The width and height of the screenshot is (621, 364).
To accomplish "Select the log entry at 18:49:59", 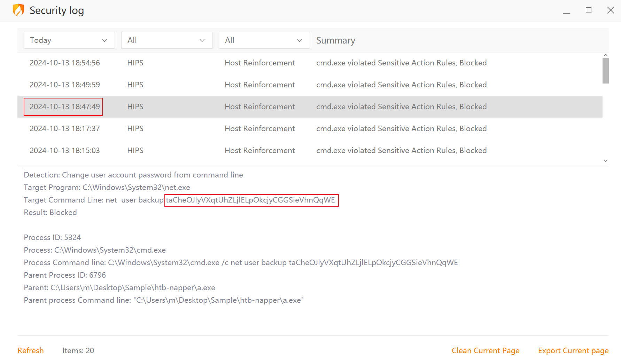I will point(310,85).
